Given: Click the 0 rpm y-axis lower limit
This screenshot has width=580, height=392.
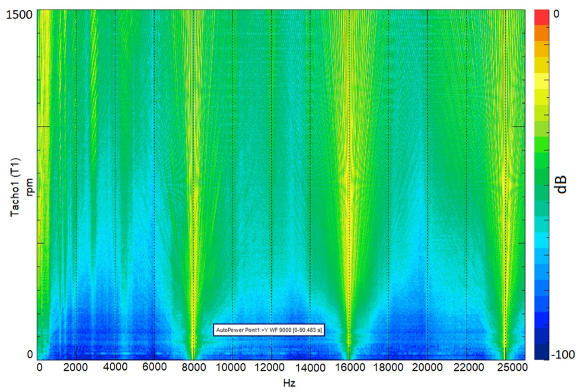Looking at the screenshot, I should click(30, 354).
